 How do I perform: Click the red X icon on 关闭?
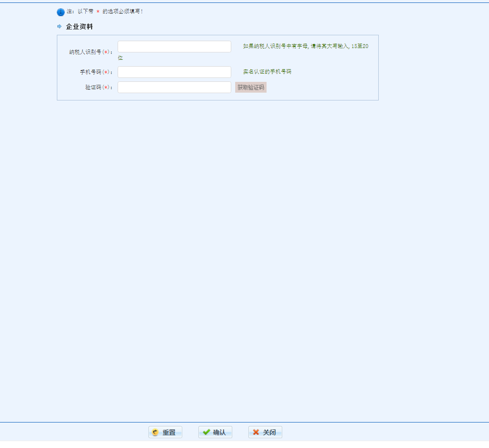pyautogui.click(x=256, y=432)
